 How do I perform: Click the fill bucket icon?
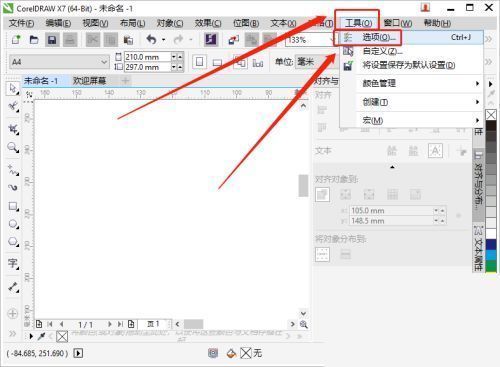click(x=231, y=353)
